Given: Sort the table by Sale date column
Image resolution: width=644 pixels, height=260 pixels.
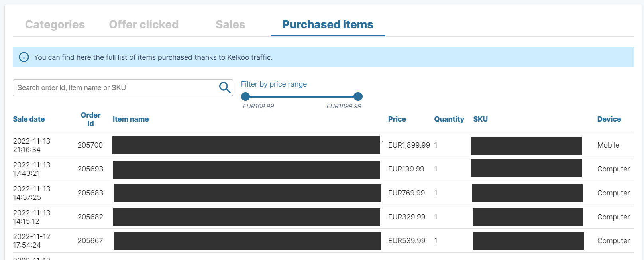Looking at the screenshot, I should (28, 119).
